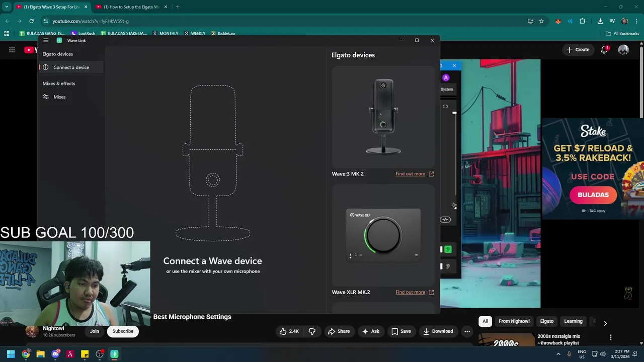Open File Explorer from taskbar

click(40, 354)
